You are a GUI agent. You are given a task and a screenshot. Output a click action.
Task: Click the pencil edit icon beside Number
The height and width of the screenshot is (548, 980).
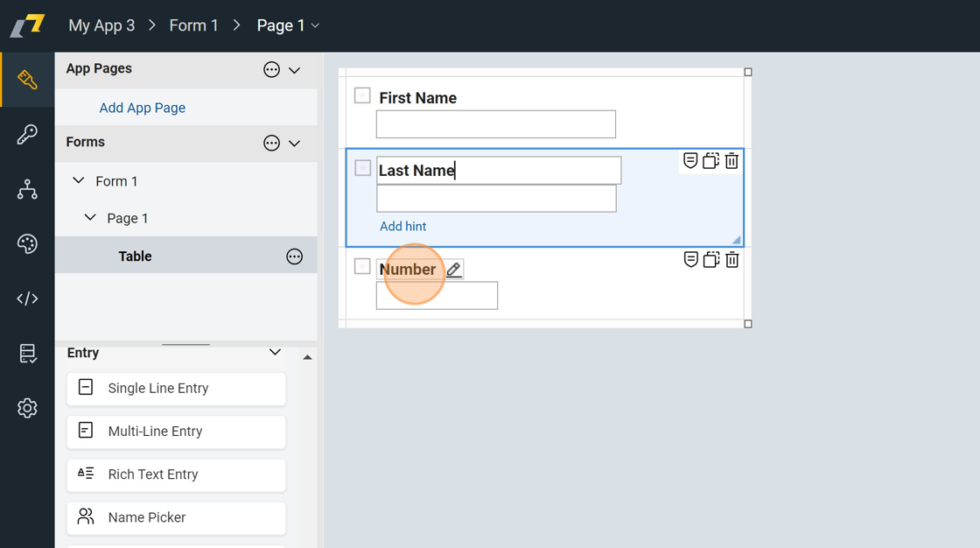tap(453, 270)
